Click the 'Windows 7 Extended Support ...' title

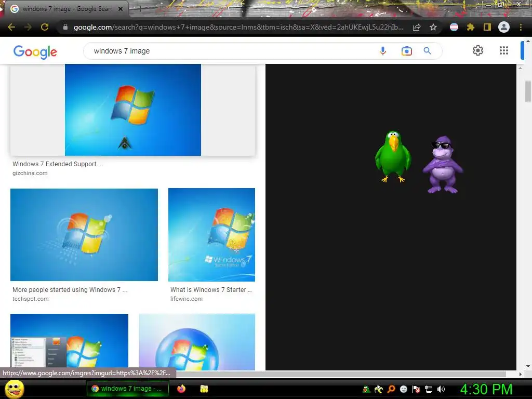tap(58, 164)
